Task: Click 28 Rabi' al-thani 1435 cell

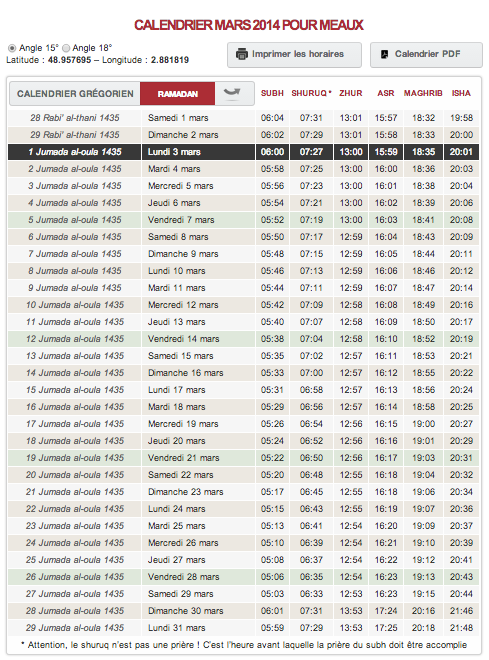Action: point(74,118)
